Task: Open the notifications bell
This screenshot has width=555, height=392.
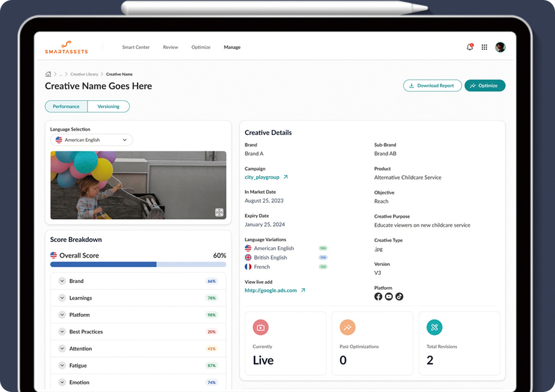Action: pyautogui.click(x=470, y=47)
